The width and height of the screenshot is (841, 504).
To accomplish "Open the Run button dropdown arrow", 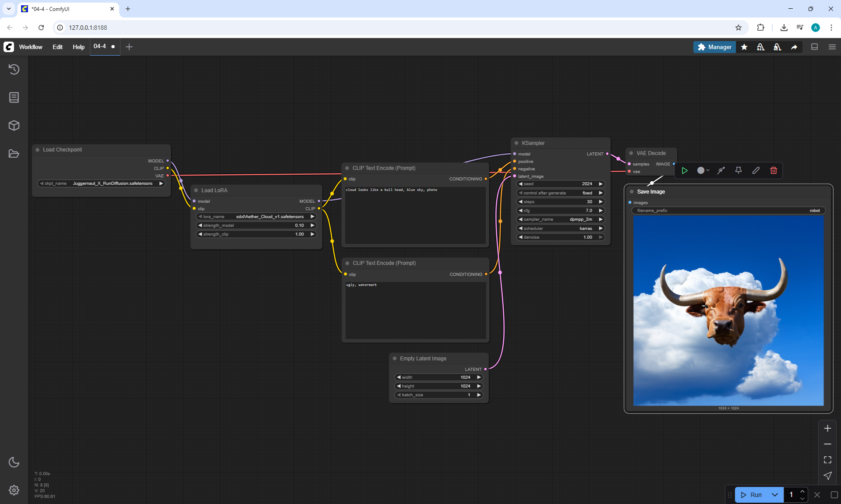I will point(775,495).
